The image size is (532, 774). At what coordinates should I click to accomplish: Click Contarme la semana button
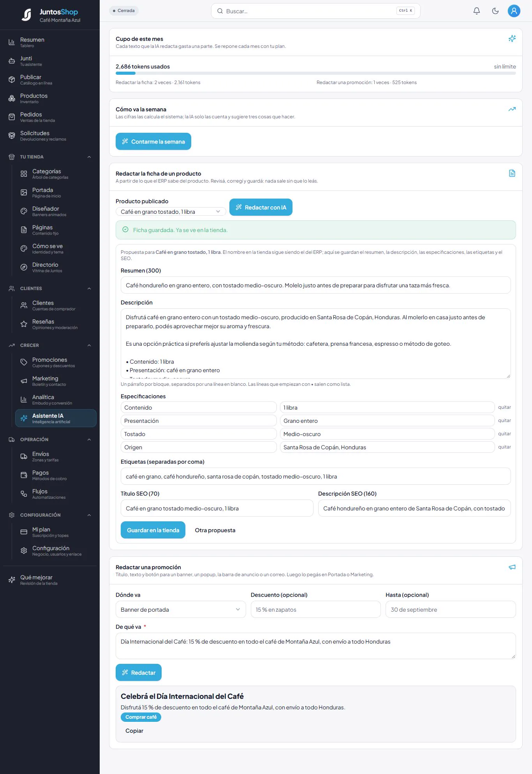click(153, 141)
